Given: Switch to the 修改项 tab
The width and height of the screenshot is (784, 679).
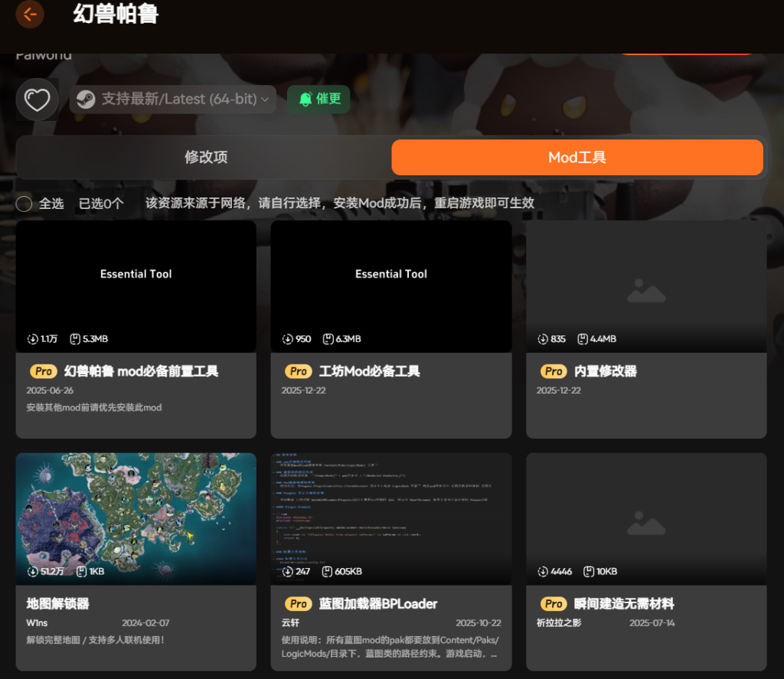Looking at the screenshot, I should pos(206,157).
